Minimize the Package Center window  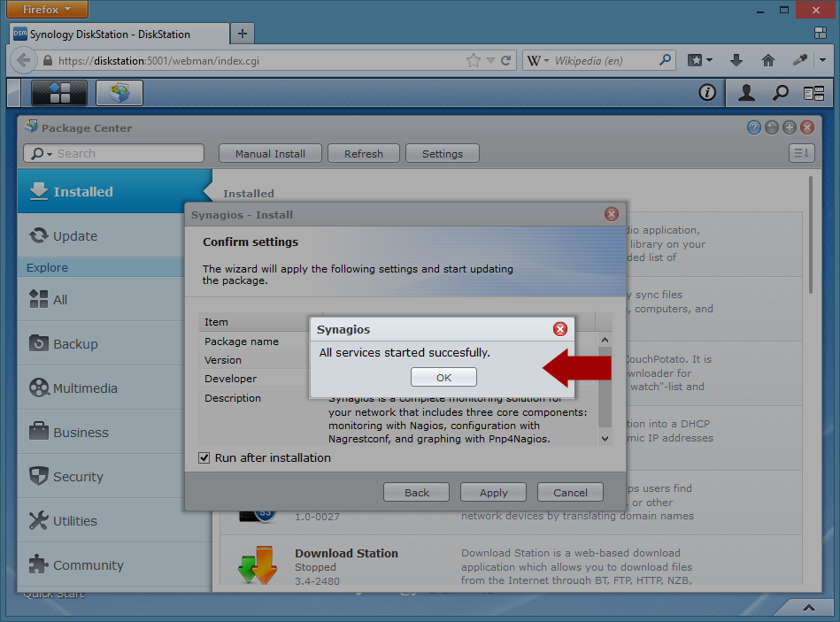(x=772, y=127)
